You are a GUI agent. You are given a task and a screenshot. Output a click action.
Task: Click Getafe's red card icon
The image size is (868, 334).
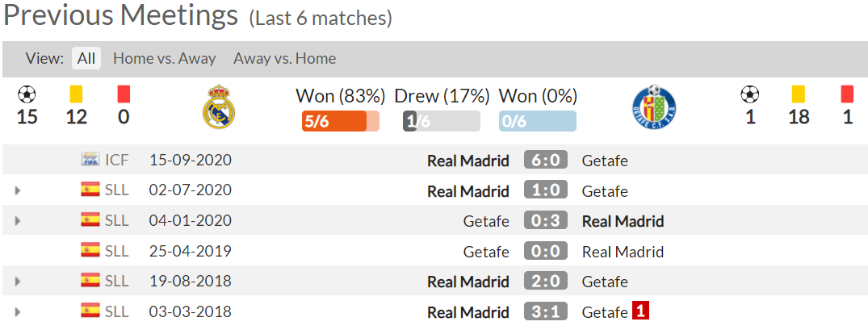[x=847, y=94]
